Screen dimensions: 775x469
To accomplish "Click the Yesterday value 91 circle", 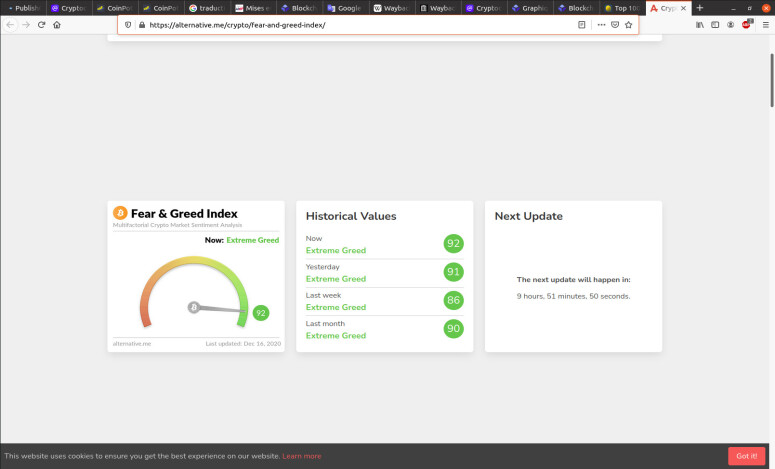I will [x=453, y=272].
